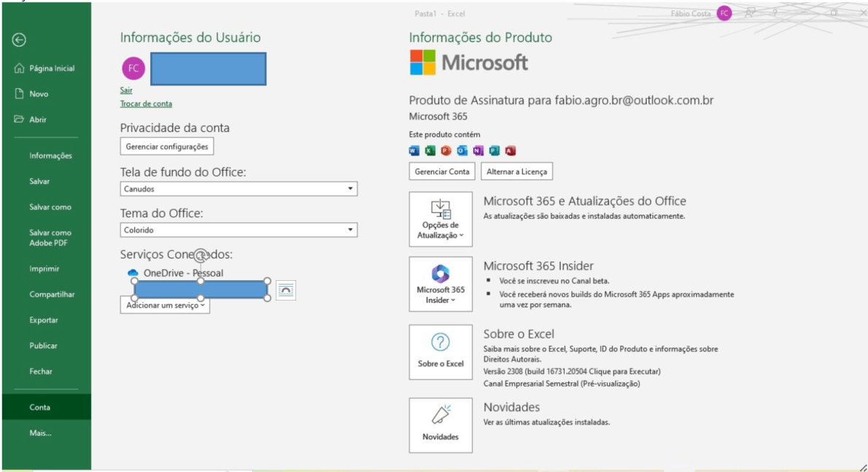Click Gerenciar configurações button
The height and width of the screenshot is (472, 868).
coord(166,147)
